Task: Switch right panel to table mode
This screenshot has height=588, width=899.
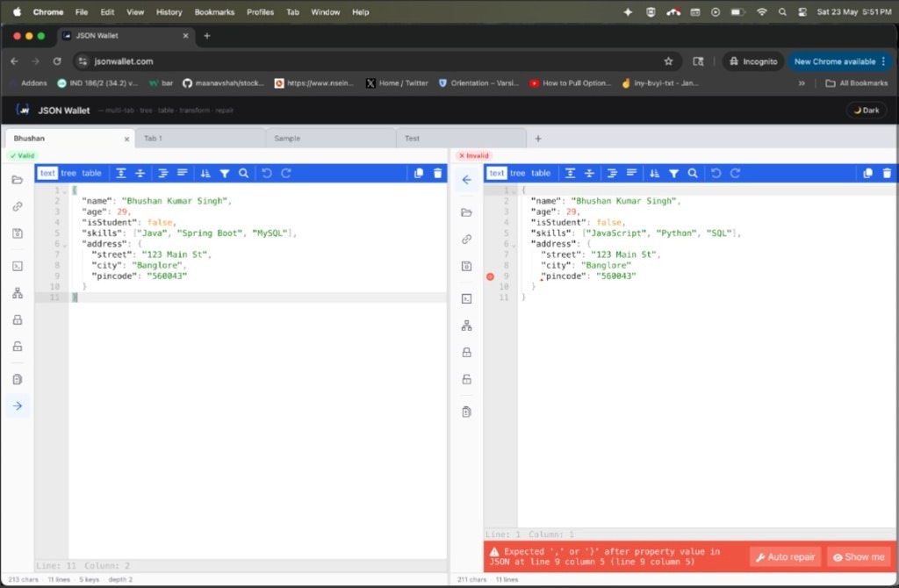Action: [540, 173]
